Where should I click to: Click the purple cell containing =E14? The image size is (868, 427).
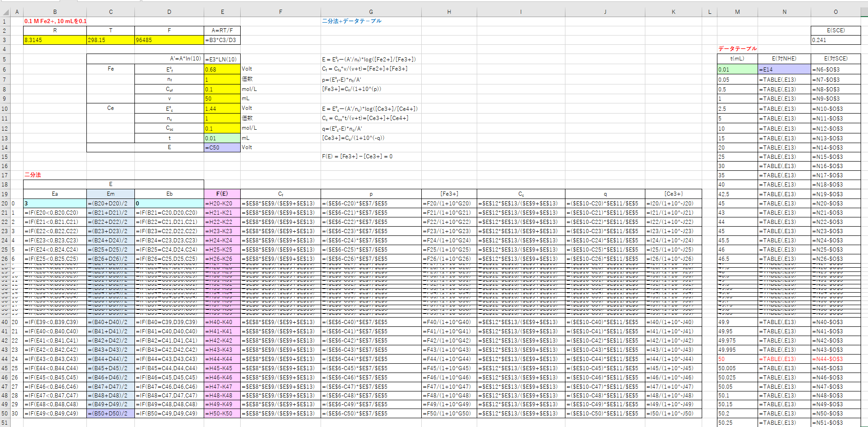coord(784,69)
